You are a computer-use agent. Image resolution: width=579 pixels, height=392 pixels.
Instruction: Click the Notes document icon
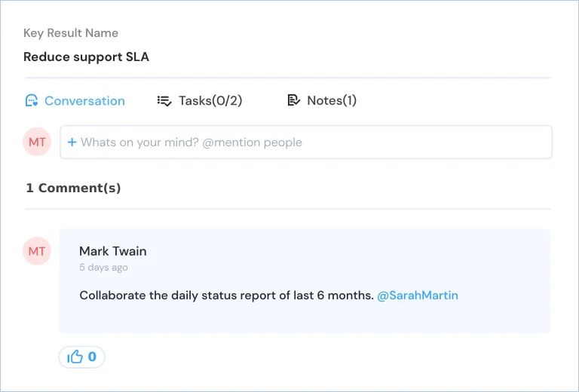click(x=293, y=100)
